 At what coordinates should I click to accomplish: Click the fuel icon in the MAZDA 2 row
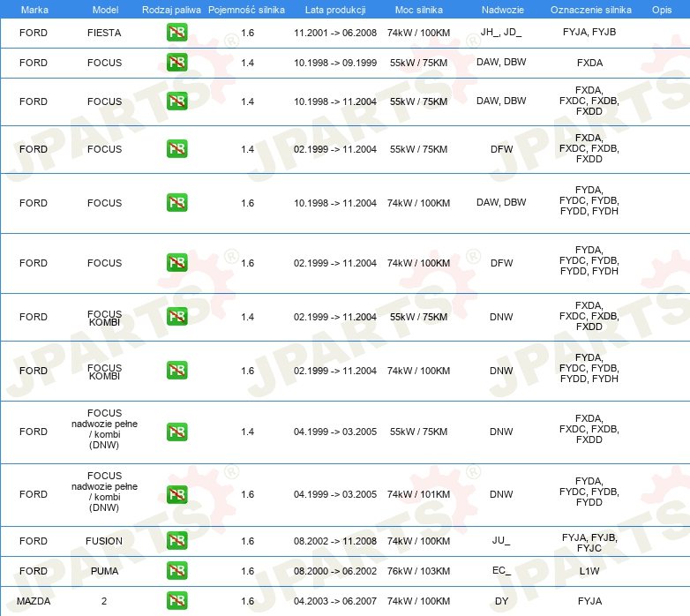[176, 601]
